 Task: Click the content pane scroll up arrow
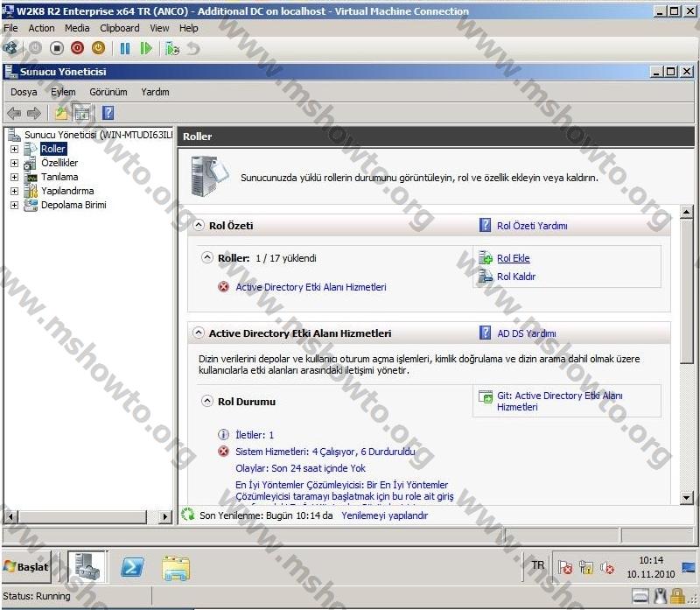686,212
